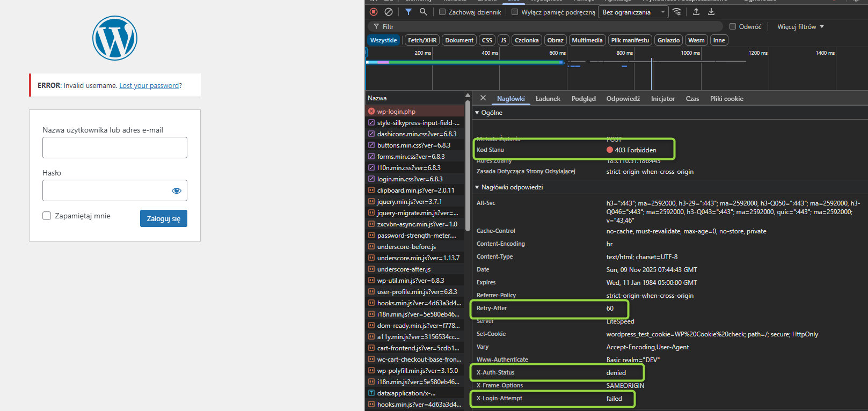868x411 pixels.
Task: Import HAR file with upload arrow
Action: click(696, 12)
